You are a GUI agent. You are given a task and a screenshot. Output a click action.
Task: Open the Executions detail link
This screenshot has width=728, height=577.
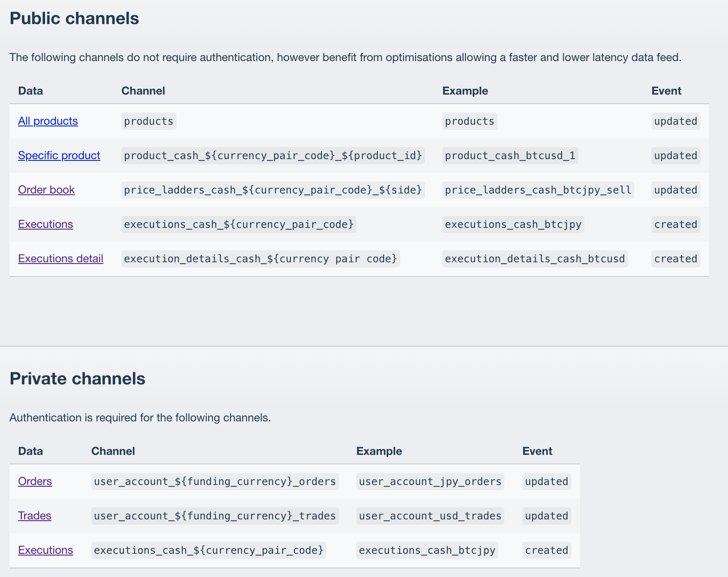point(61,258)
